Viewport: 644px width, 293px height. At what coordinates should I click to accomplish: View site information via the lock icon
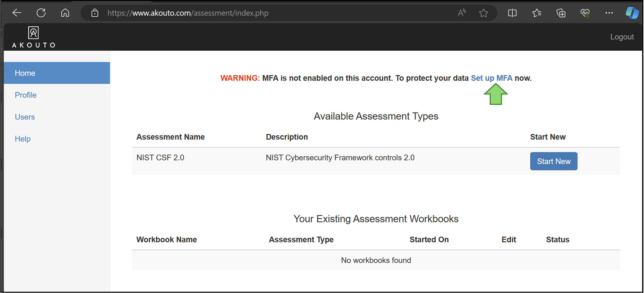click(x=95, y=13)
